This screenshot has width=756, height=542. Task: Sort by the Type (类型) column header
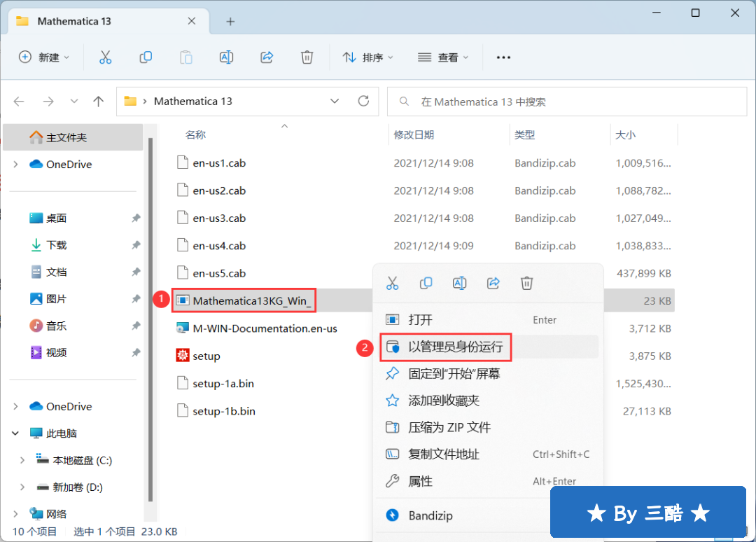(x=524, y=135)
